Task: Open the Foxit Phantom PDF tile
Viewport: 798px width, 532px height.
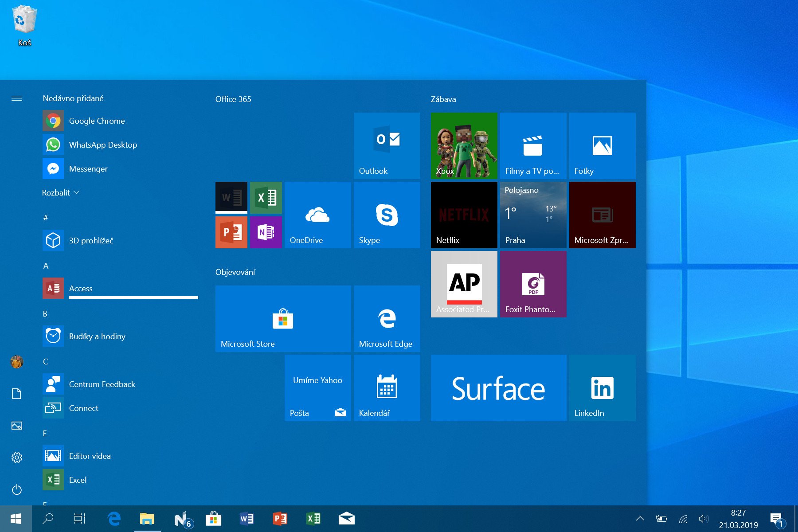Action: 533,284
